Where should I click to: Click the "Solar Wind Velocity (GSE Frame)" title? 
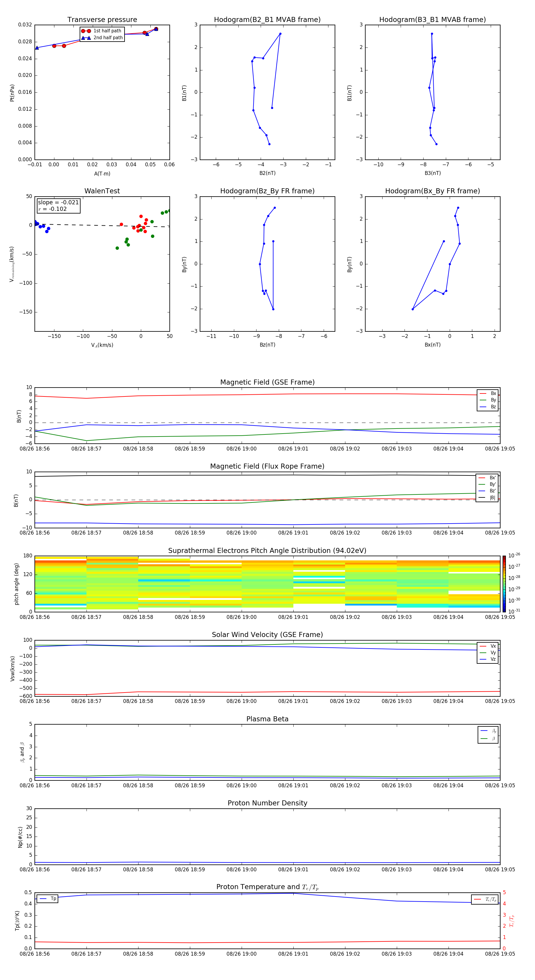pyautogui.click(x=267, y=635)
